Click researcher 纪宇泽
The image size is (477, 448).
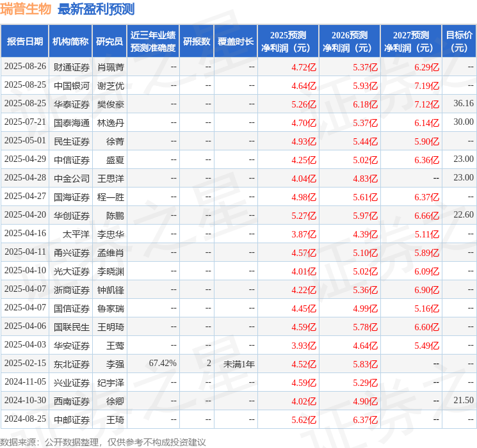click(111, 383)
